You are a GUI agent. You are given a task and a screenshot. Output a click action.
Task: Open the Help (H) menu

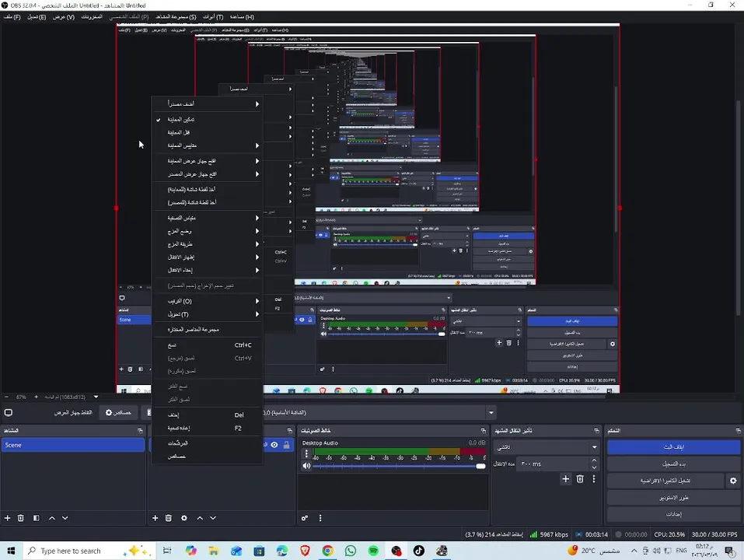click(x=242, y=16)
